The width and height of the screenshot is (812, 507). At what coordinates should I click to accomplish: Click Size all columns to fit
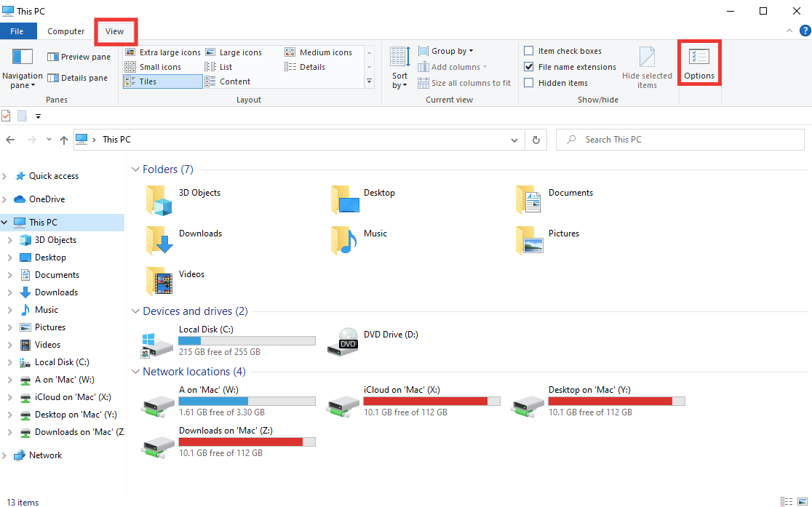click(464, 83)
